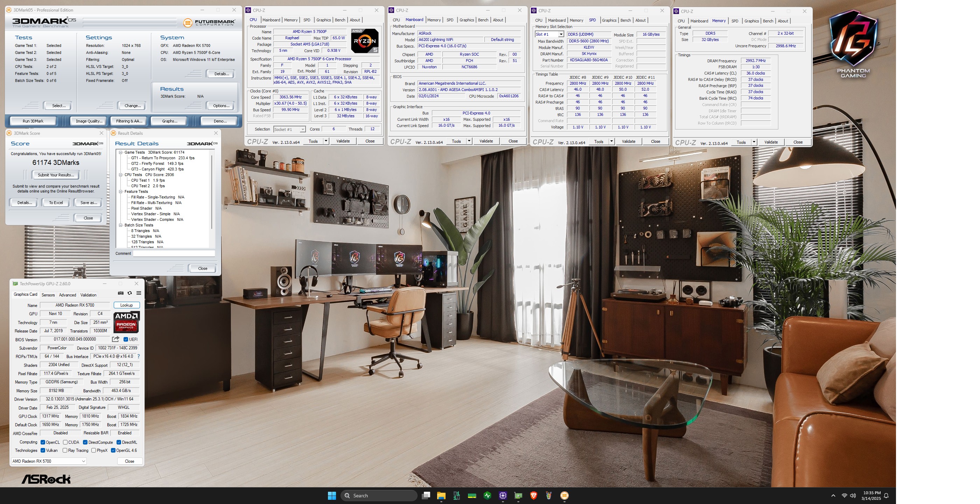The image size is (980, 504).
Task: Toggle the DirectCompute checkbox
Action: point(85,442)
